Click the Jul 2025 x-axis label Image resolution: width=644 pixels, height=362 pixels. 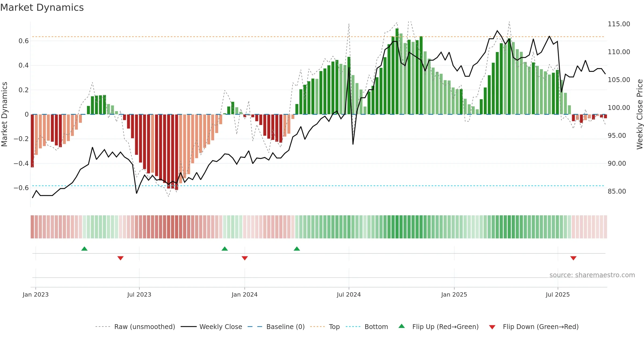click(558, 294)
